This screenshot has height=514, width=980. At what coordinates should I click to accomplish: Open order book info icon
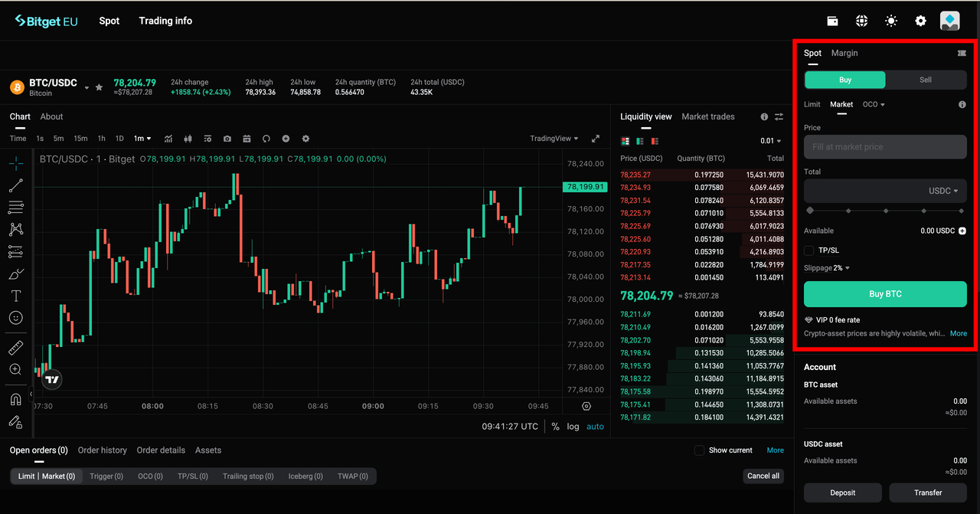tap(764, 117)
